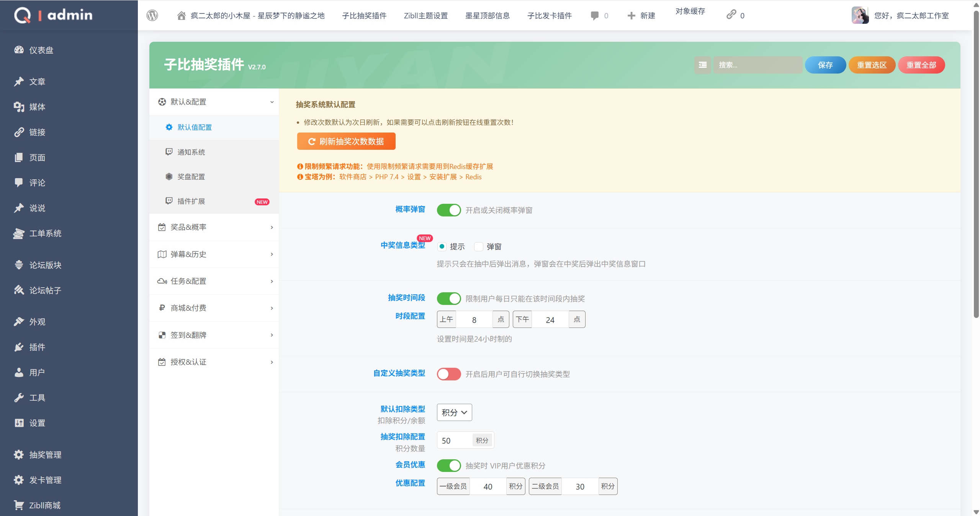Click the search input field
This screenshot has height=516, width=980.
[757, 65]
